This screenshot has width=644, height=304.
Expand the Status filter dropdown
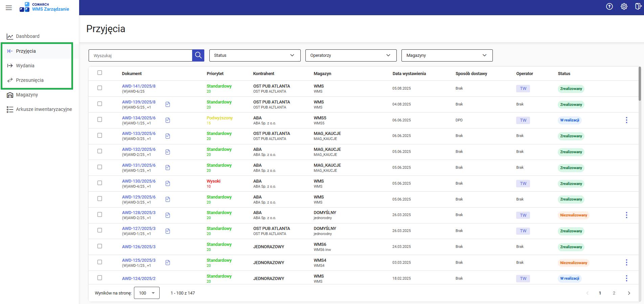tap(255, 55)
